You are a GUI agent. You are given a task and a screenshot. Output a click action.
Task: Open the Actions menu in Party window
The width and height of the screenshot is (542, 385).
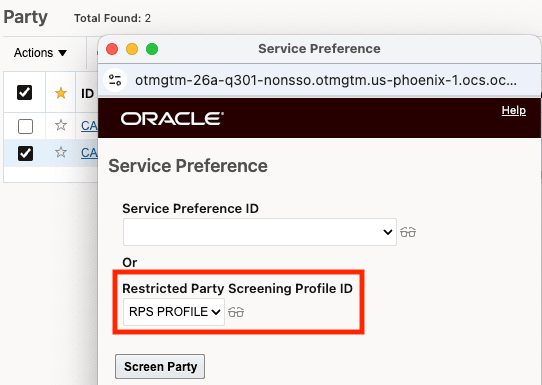coord(40,53)
